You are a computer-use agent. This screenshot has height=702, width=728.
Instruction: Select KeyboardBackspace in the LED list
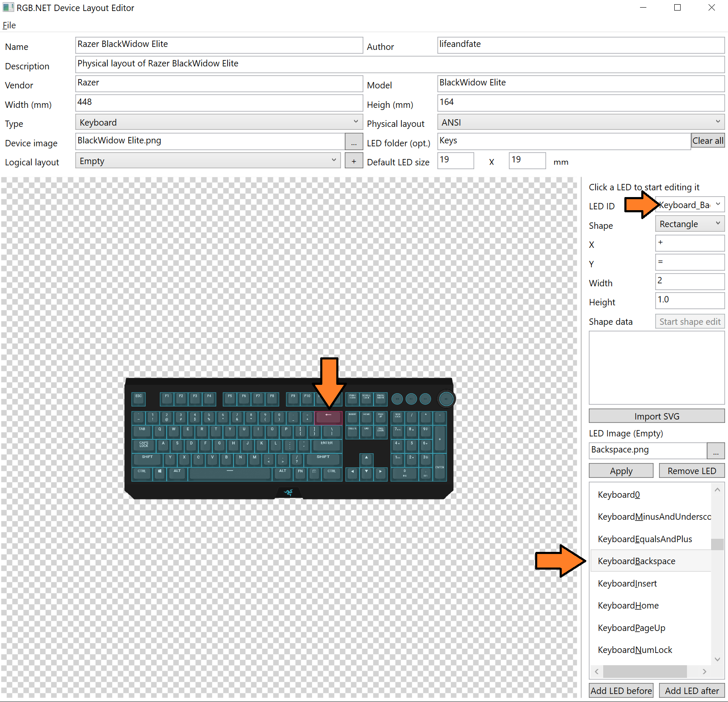click(x=651, y=561)
